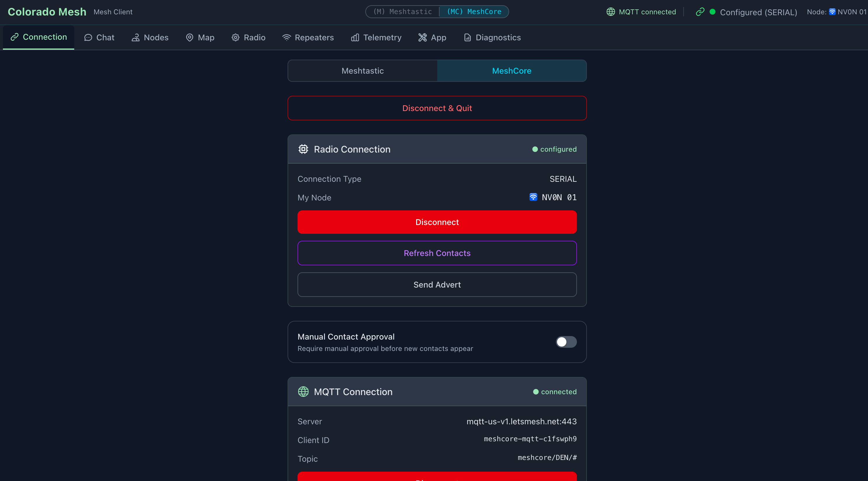Click the Refresh Contacts button
The height and width of the screenshot is (481, 868).
point(437,253)
